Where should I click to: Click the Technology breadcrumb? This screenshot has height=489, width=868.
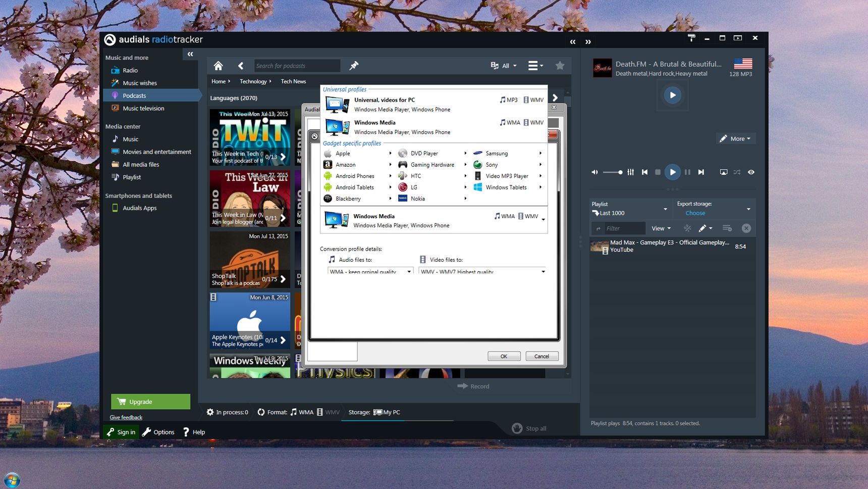(253, 81)
